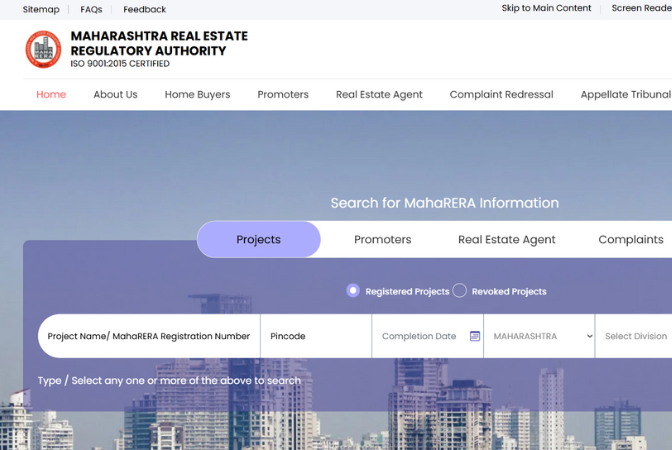This screenshot has width=672, height=450.
Task: Open the Select Division dropdown
Action: [635, 336]
